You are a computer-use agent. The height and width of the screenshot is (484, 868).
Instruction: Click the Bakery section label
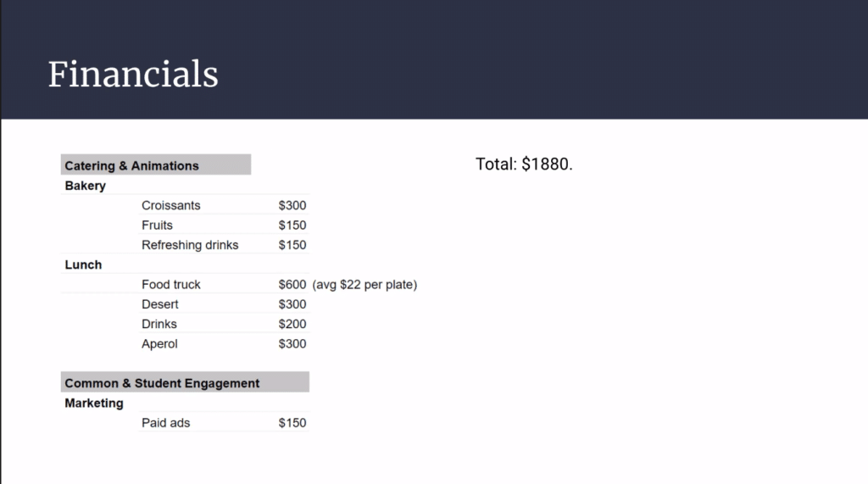click(85, 186)
